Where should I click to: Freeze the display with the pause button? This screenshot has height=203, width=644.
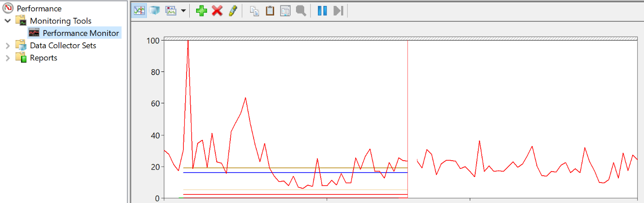coord(322,11)
